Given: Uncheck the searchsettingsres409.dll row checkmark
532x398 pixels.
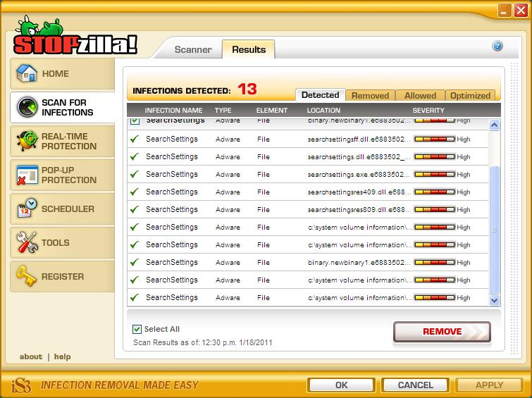Looking at the screenshot, I should pyautogui.click(x=135, y=192).
